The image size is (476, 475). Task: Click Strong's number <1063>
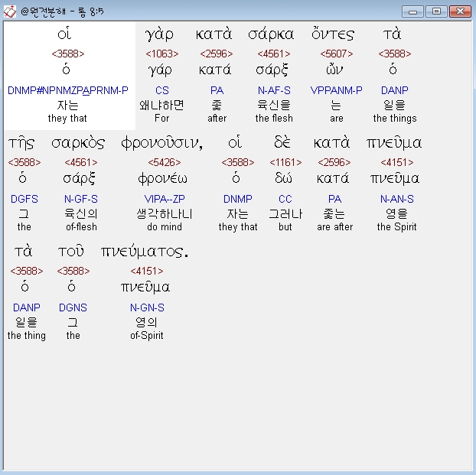tap(162, 54)
